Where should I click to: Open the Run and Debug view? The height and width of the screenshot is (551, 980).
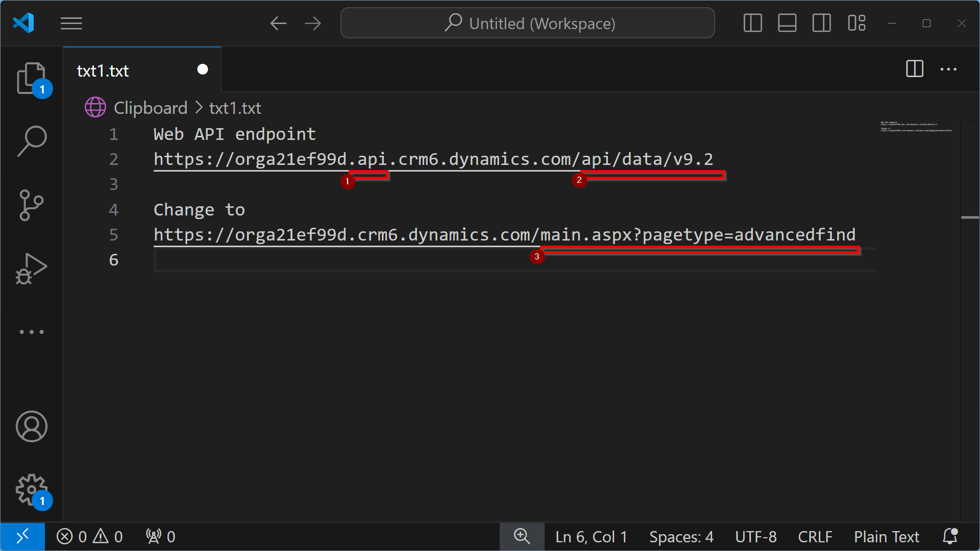point(32,268)
